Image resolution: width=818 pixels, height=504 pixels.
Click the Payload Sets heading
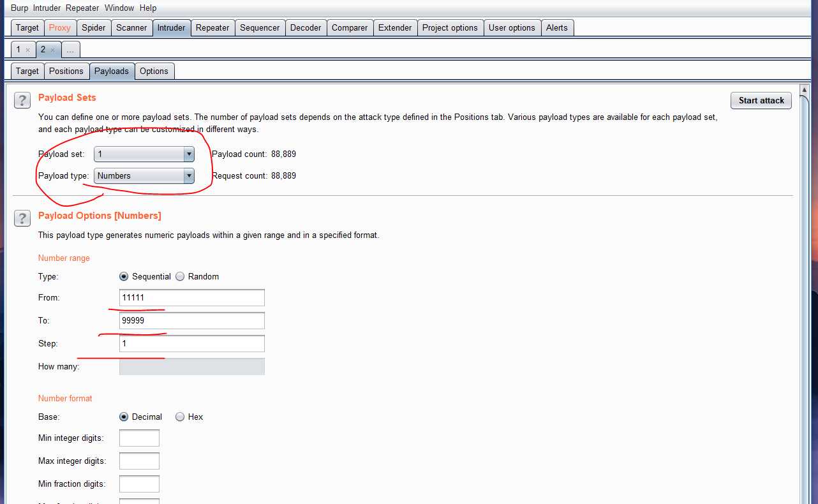(x=67, y=98)
